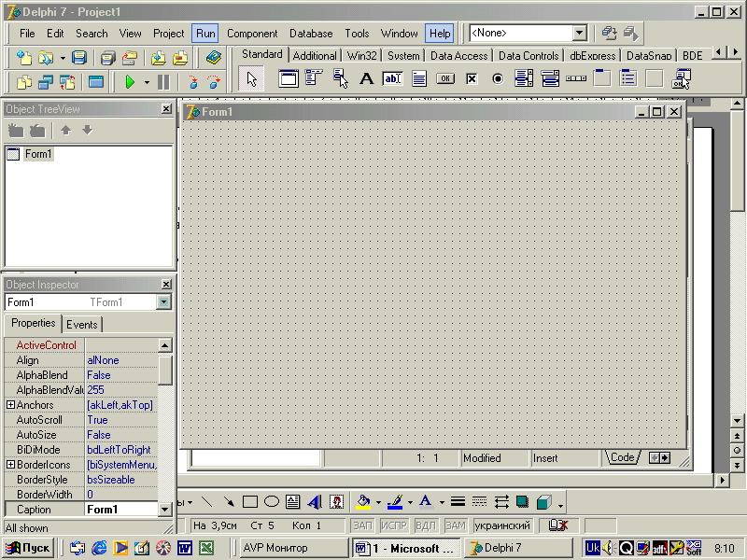Open the Component menu
747x560 pixels.
pos(252,34)
